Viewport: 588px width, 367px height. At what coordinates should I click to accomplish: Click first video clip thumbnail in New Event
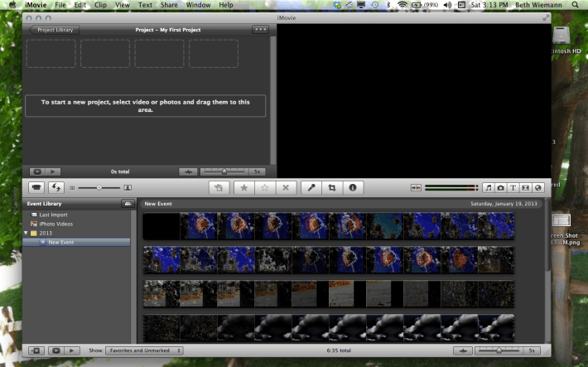coord(199,225)
